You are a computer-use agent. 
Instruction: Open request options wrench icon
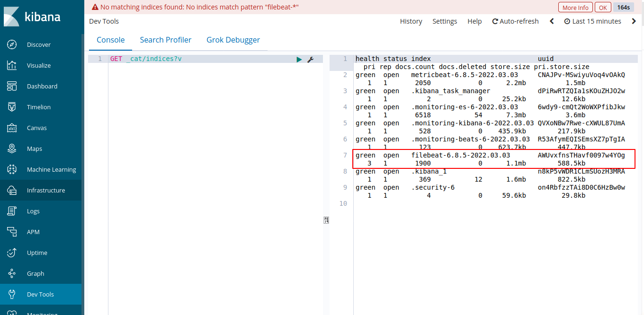(311, 59)
